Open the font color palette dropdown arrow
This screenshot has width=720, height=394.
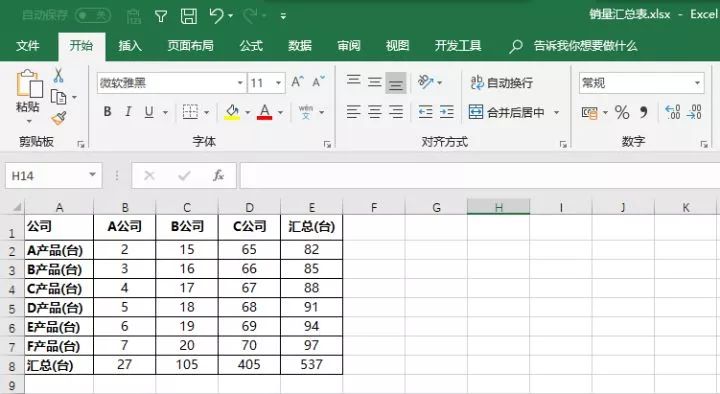(x=280, y=112)
